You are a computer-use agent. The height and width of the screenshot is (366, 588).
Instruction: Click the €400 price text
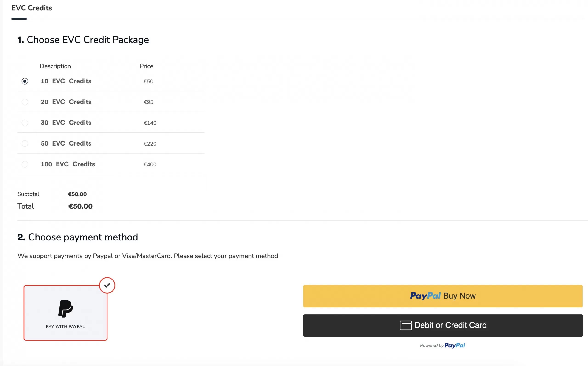[x=150, y=165]
